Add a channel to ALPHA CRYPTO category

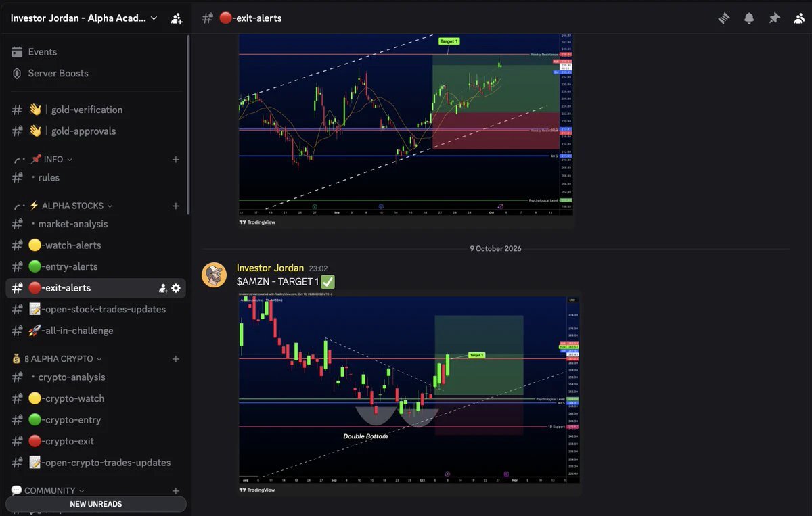pyautogui.click(x=176, y=359)
